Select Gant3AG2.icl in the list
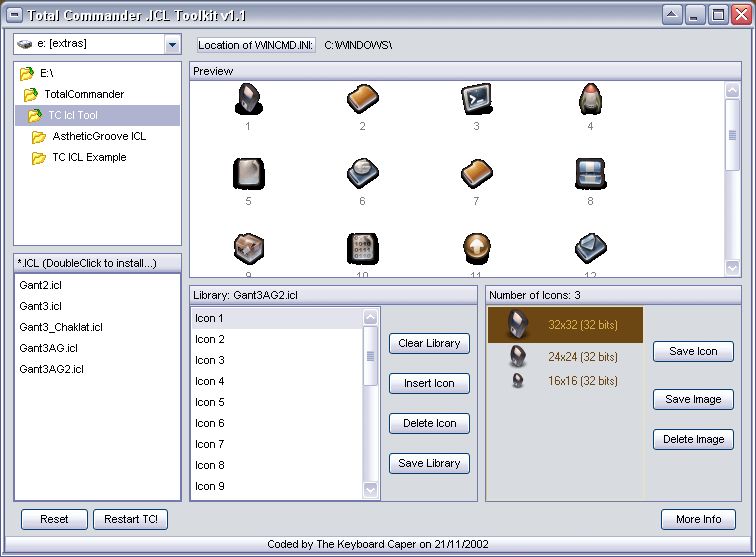 pos(51,369)
